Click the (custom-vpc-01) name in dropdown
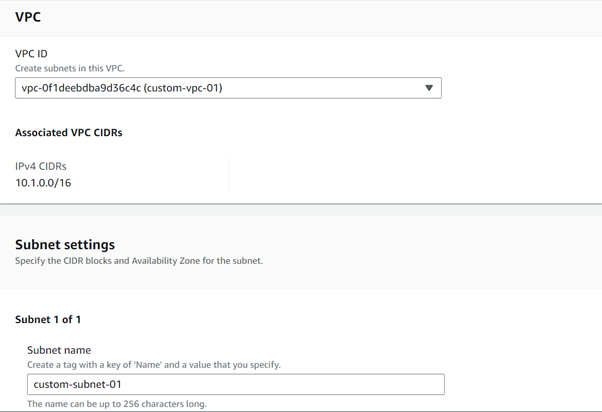The width and height of the screenshot is (602, 412). pyautogui.click(x=183, y=88)
